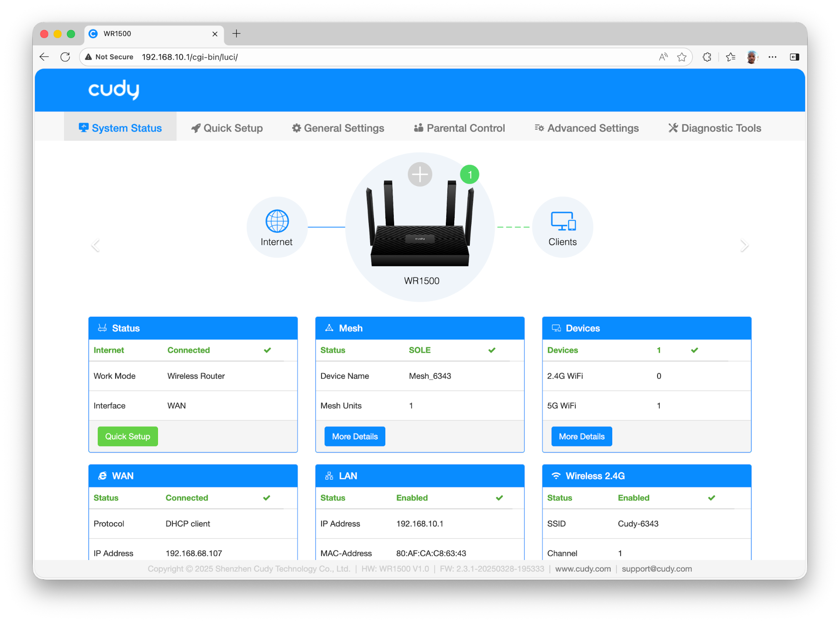The width and height of the screenshot is (840, 623).
Task: Open browser extensions puzzle icon
Action: (707, 57)
